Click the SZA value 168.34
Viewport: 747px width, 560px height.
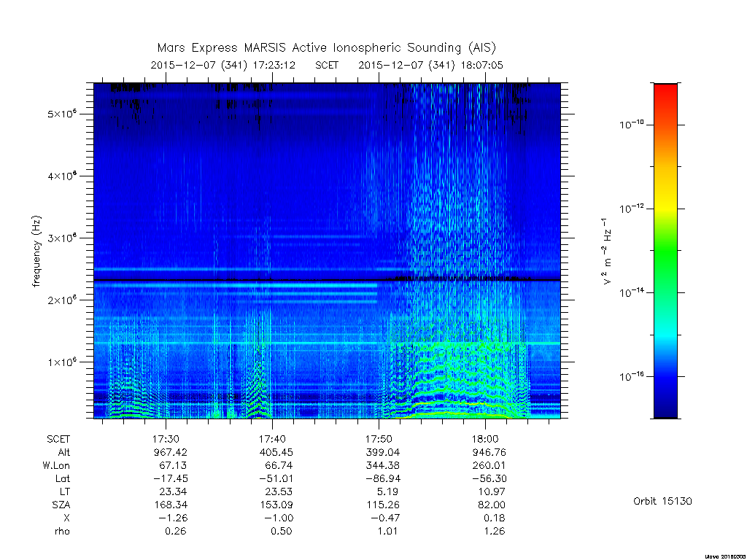[x=171, y=505]
